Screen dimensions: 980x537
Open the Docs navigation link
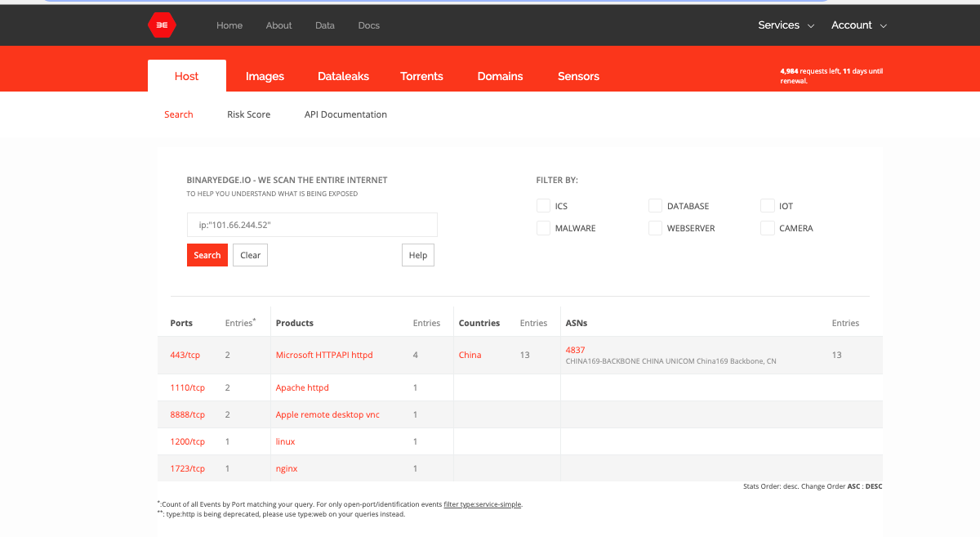pos(369,25)
